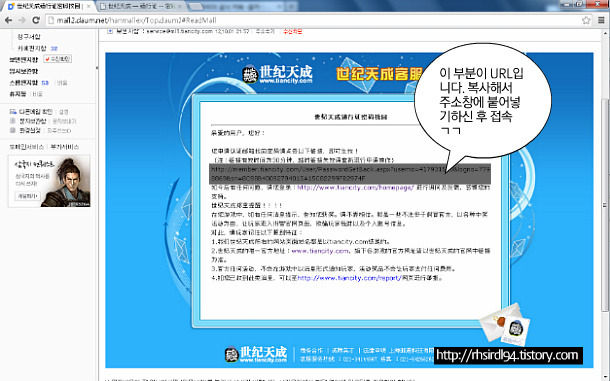Click the vertical scrollbar up arrow
The height and width of the screenshot is (381, 610).
click(605, 33)
